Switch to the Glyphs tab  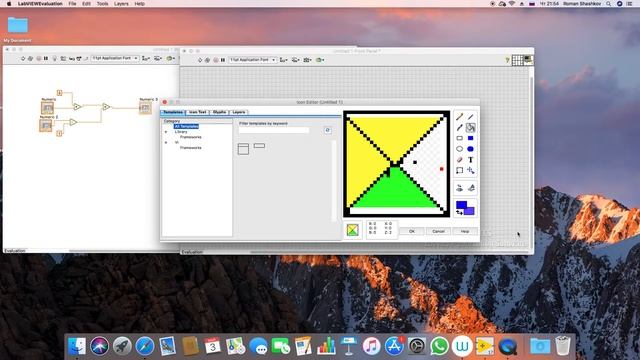click(x=220, y=112)
